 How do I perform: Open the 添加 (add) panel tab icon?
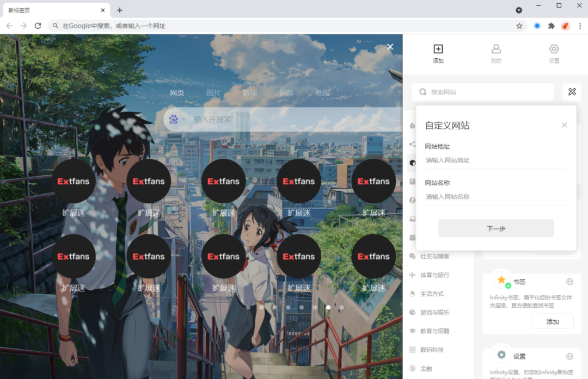click(x=438, y=49)
